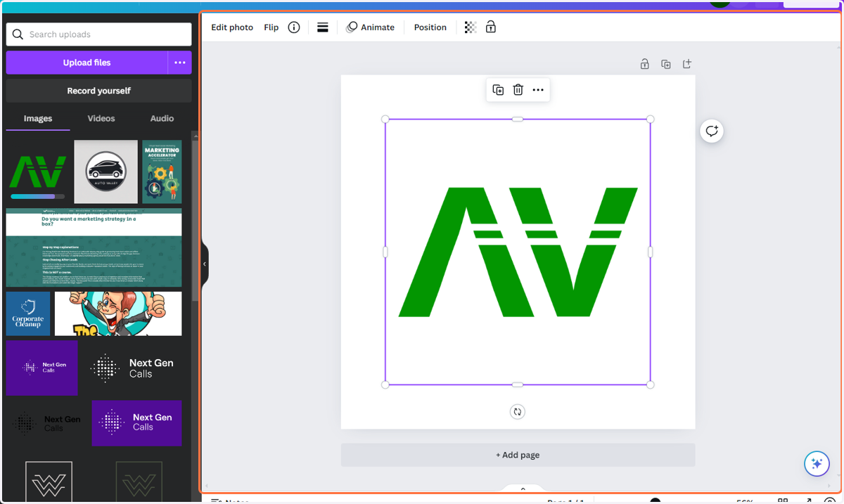
Task: Open the magic assistant sparkle button
Action: tap(817, 464)
